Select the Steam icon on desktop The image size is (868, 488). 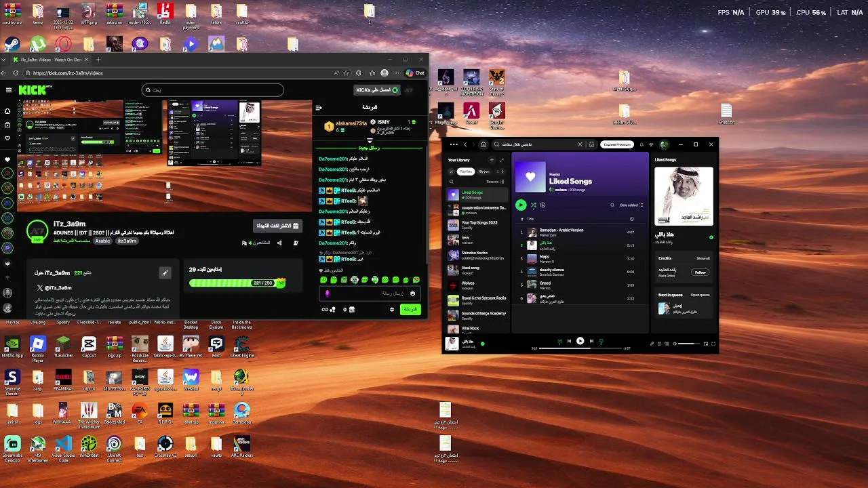pos(12,44)
